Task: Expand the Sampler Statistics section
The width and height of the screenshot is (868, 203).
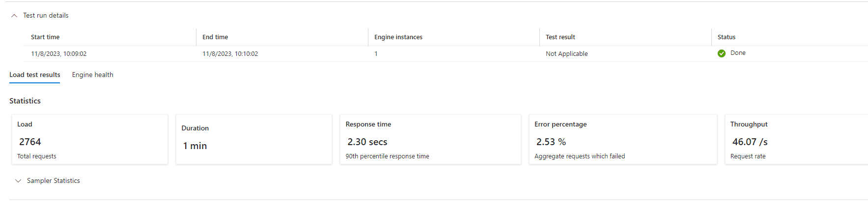Action: pos(18,181)
